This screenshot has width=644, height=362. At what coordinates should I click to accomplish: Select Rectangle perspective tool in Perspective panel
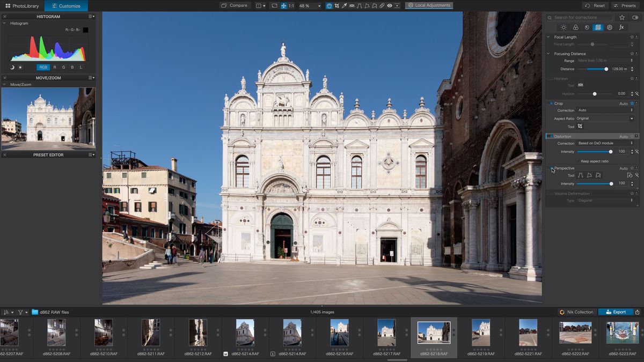[x=590, y=175]
